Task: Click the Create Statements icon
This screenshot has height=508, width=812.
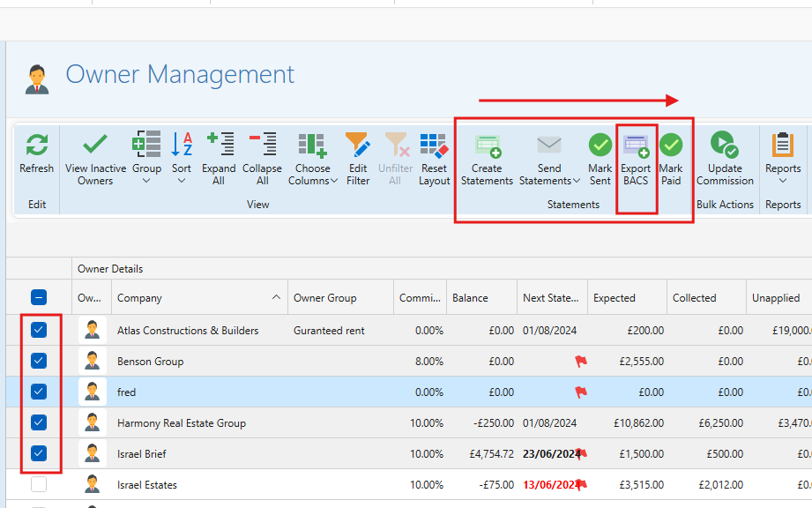Action: (x=487, y=146)
